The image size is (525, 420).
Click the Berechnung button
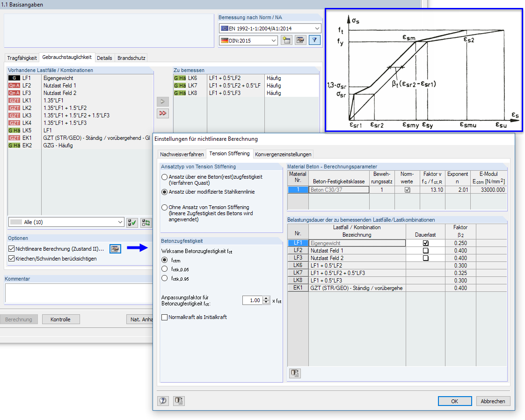point(19,319)
